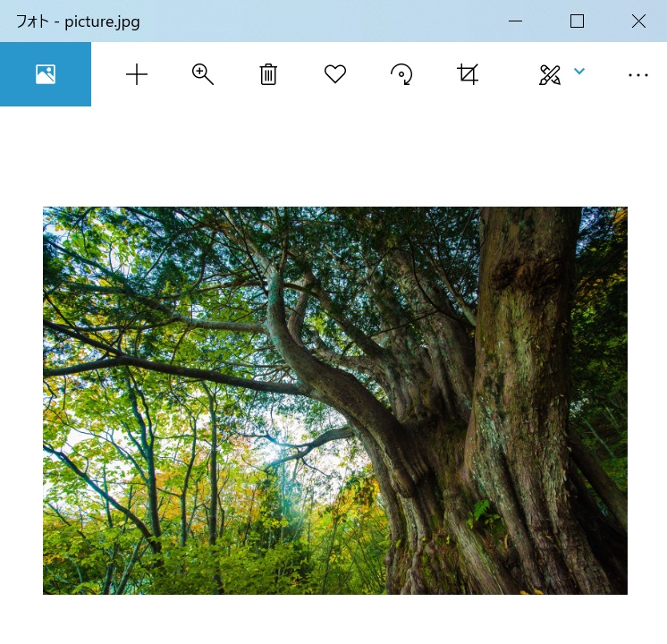
Task: Open the photo collection view icon
Action: (x=46, y=74)
